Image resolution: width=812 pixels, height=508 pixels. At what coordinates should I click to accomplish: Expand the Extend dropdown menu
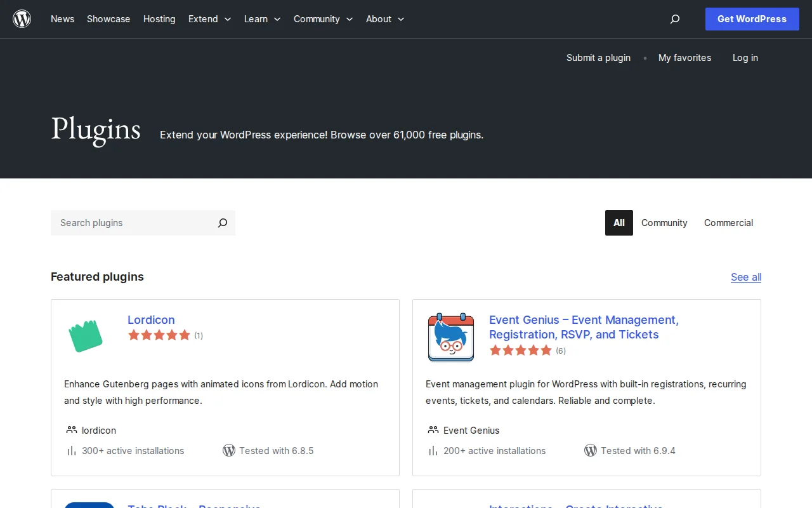click(x=209, y=19)
